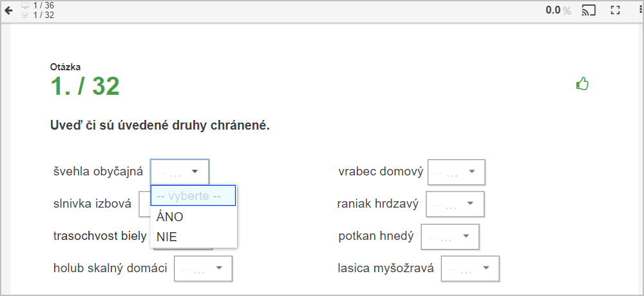The image size is (644, 296).
Task: Click the checkbox icon beside 1 / 32
Action: pos(26,15)
